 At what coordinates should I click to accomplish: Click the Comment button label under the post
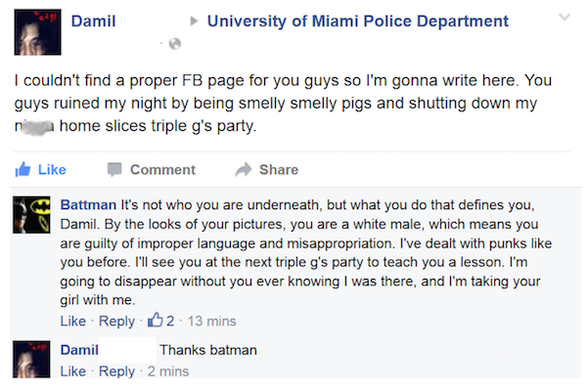coord(162,170)
